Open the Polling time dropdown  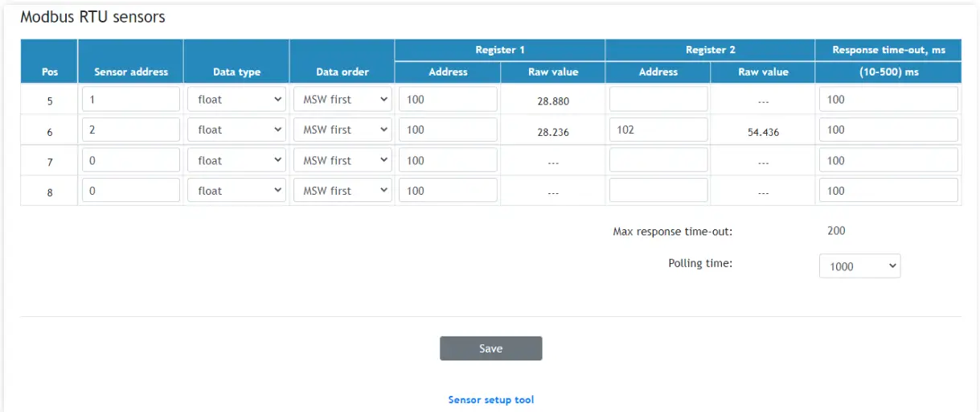click(859, 266)
